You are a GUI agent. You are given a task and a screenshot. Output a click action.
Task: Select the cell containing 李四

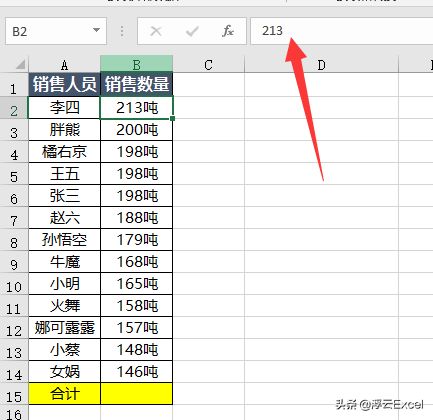[x=64, y=108]
